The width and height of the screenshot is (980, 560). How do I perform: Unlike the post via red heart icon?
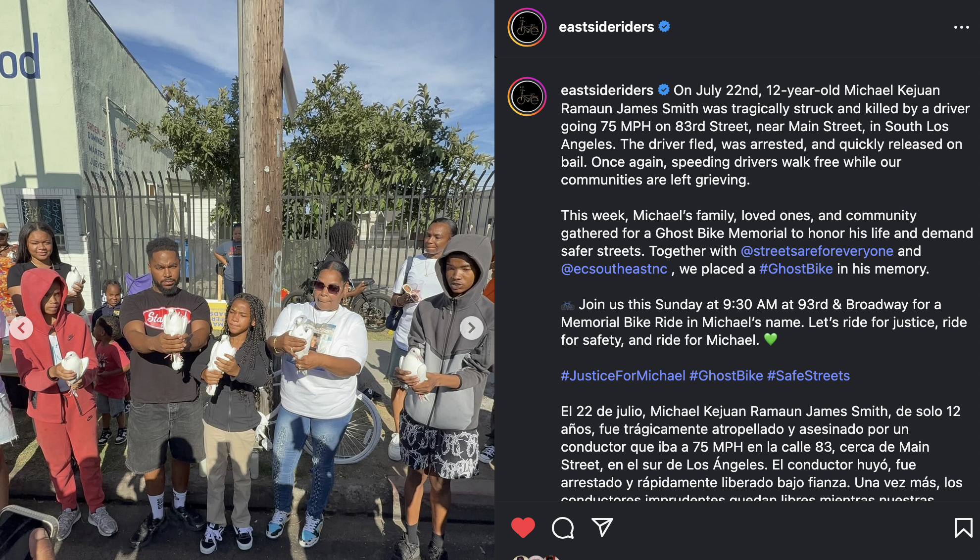pyautogui.click(x=523, y=527)
